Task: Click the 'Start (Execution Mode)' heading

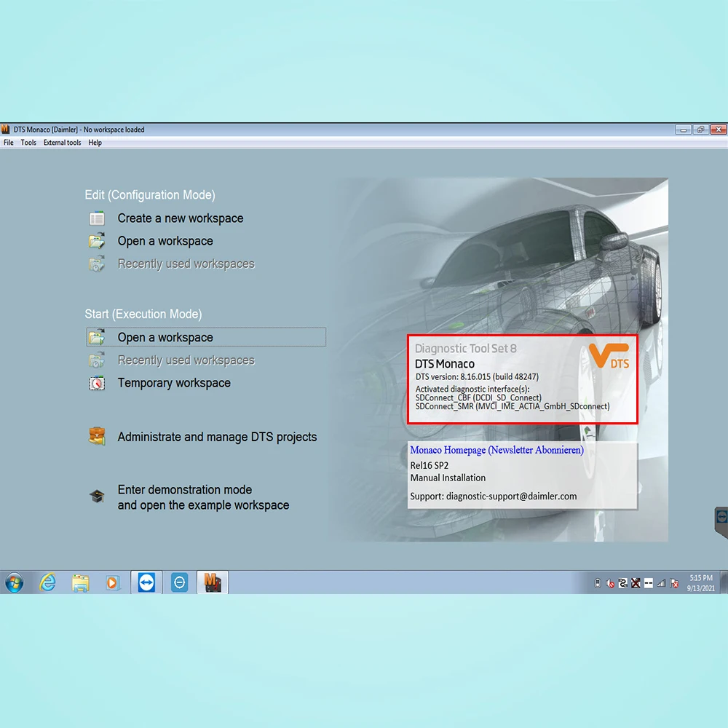Action: pos(143,314)
